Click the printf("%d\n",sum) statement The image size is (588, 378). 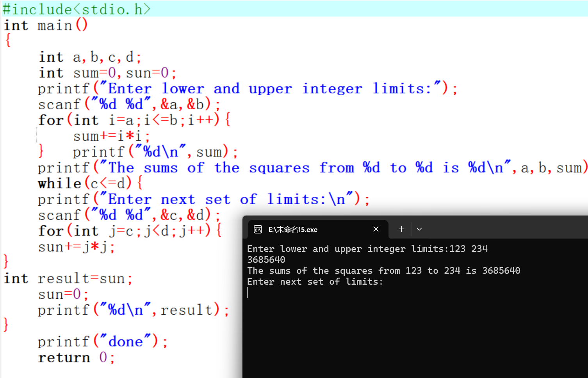click(155, 152)
